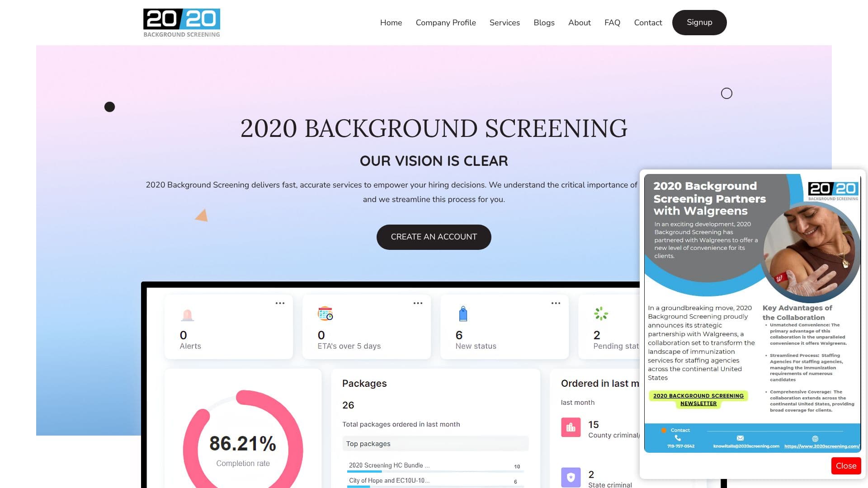This screenshot has width=868, height=488.
Task: Open the FAQ page
Action: [x=612, y=23]
